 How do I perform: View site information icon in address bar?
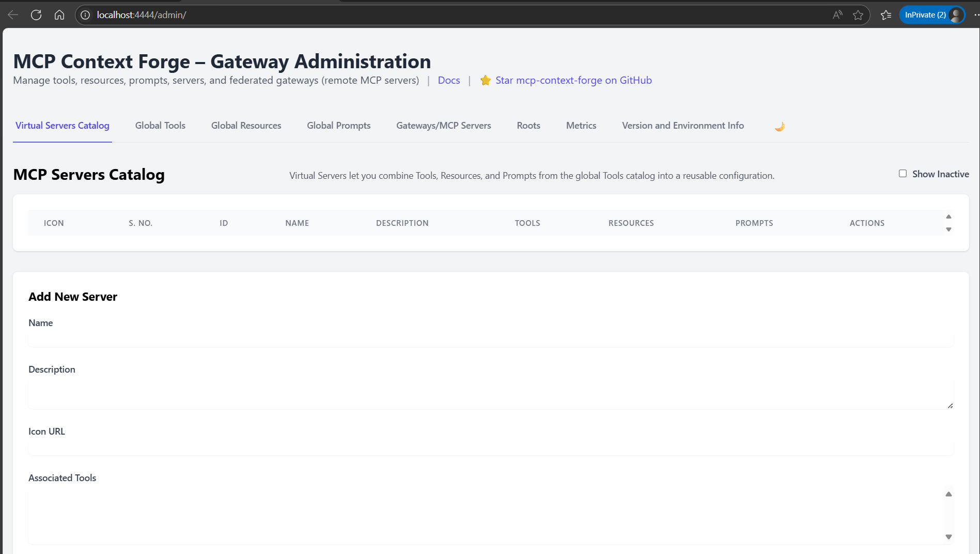click(85, 15)
